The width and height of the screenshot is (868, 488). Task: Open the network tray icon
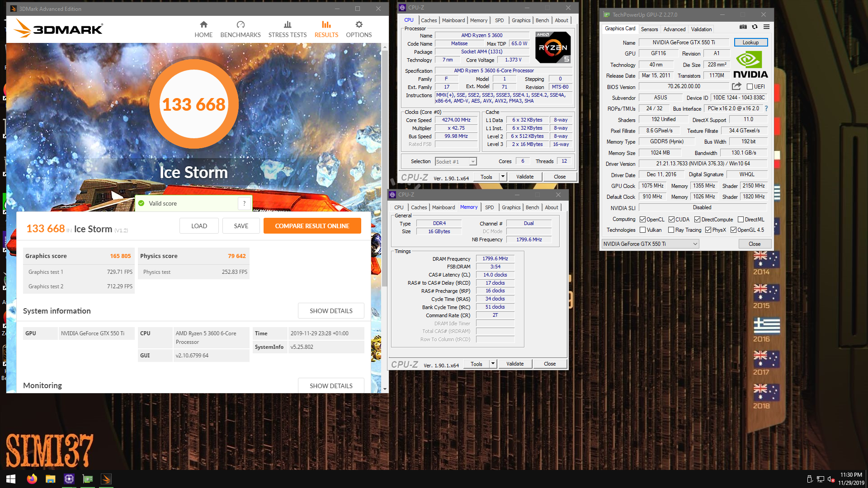820,479
